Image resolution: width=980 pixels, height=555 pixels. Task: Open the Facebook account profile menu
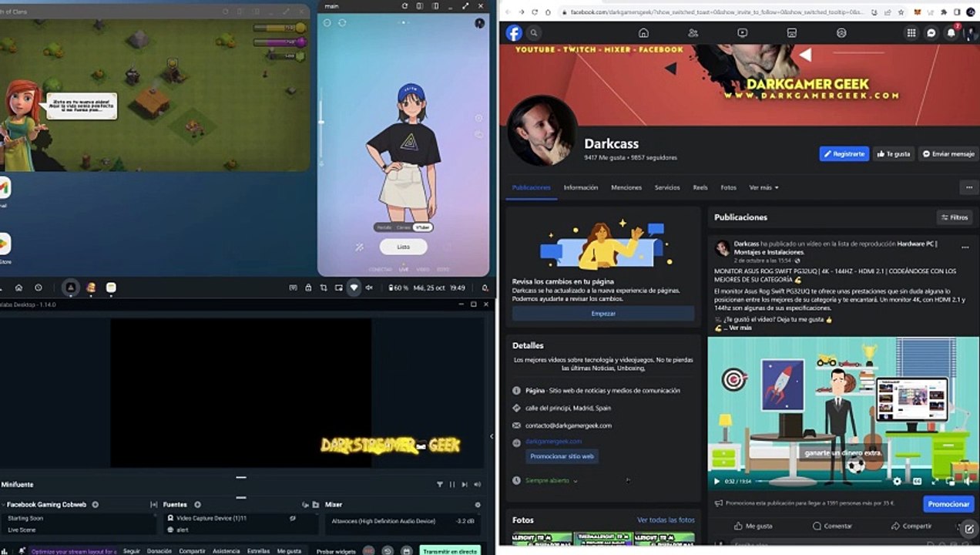click(971, 33)
